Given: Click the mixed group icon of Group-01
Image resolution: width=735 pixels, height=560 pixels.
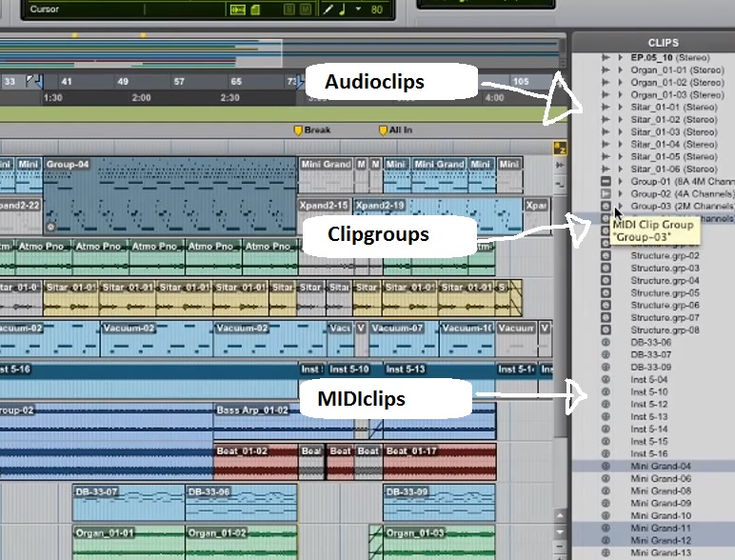Looking at the screenshot, I should 606,182.
